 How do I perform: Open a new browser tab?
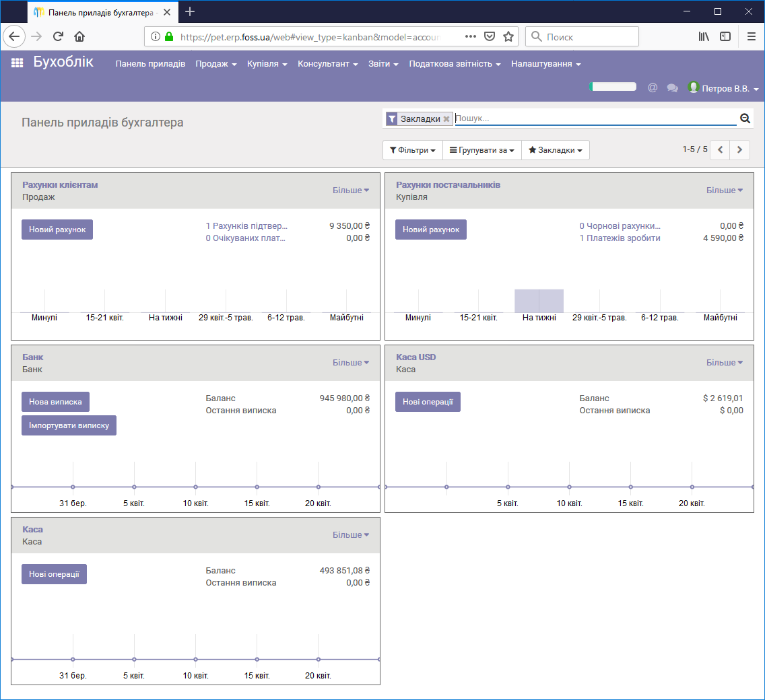tap(190, 11)
